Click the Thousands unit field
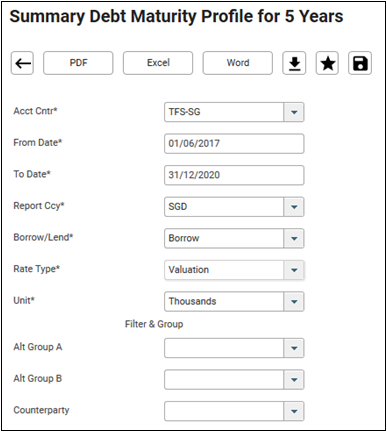Image resolution: width=387 pixels, height=432 pixels. click(x=224, y=301)
